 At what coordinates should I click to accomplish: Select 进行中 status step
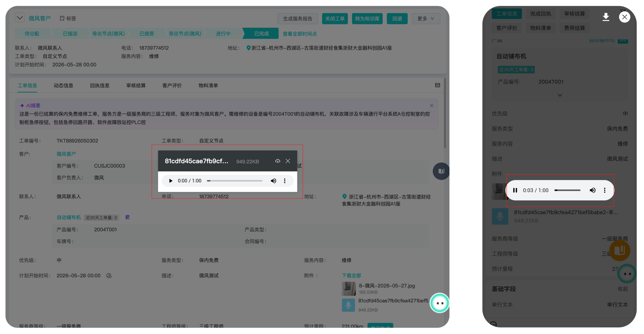coord(223,33)
